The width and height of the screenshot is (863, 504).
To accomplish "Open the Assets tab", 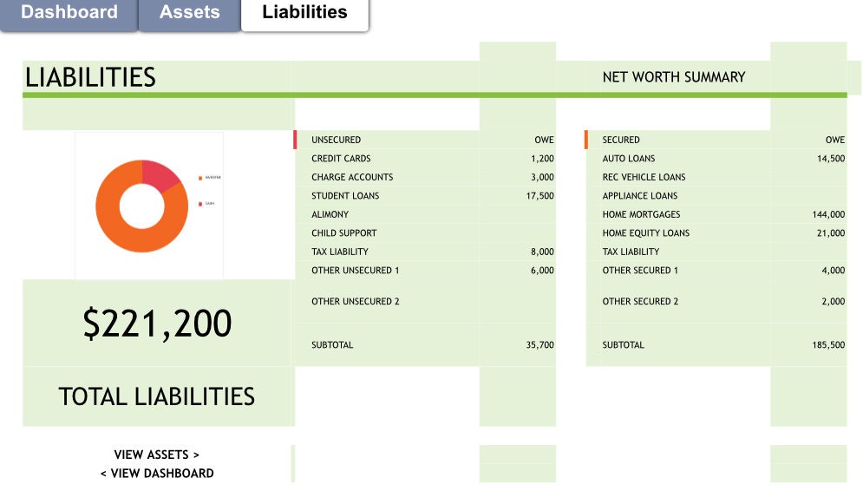I will pyautogui.click(x=189, y=12).
